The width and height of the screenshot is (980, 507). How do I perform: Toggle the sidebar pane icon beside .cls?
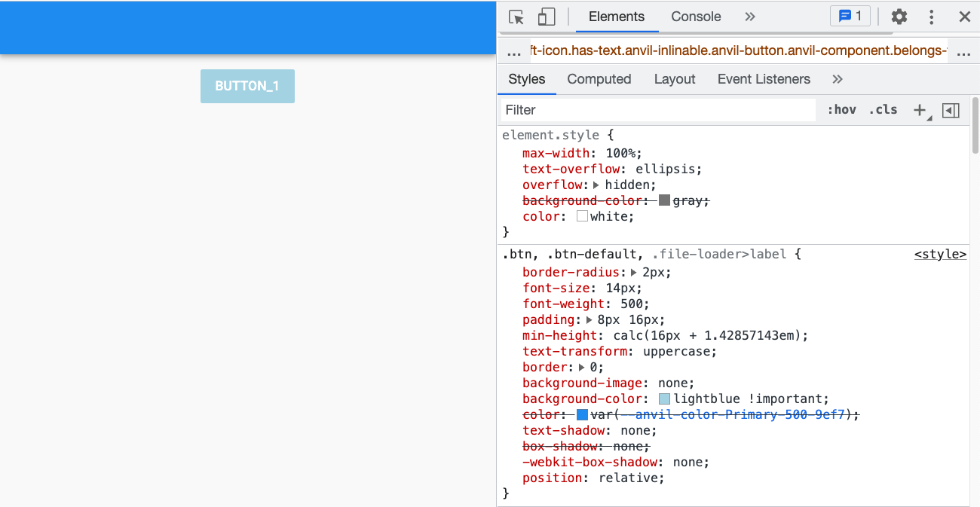[x=951, y=110]
